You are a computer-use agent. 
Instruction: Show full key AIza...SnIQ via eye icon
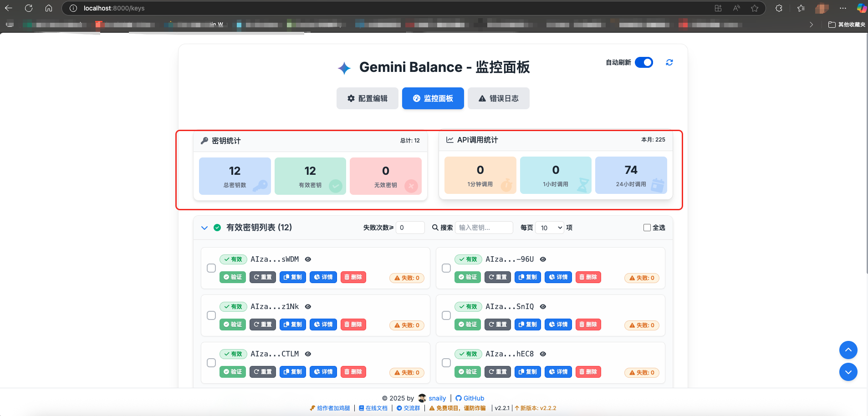click(x=543, y=307)
